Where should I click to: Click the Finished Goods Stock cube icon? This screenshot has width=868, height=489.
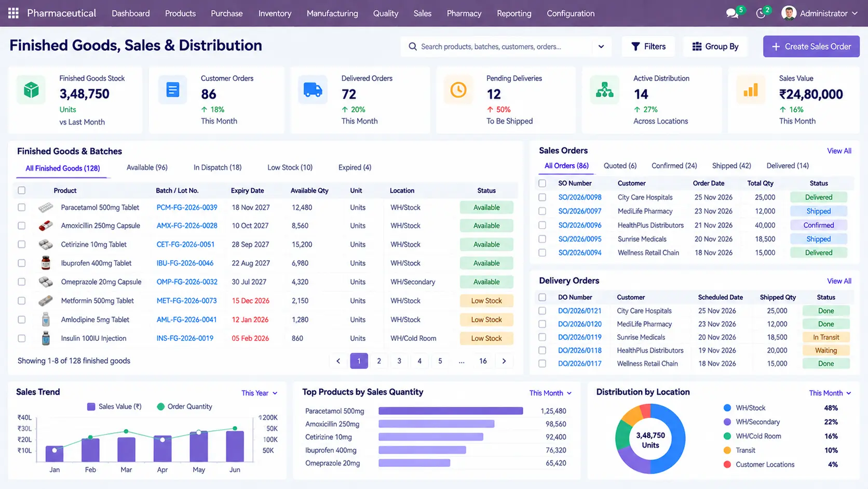31,90
